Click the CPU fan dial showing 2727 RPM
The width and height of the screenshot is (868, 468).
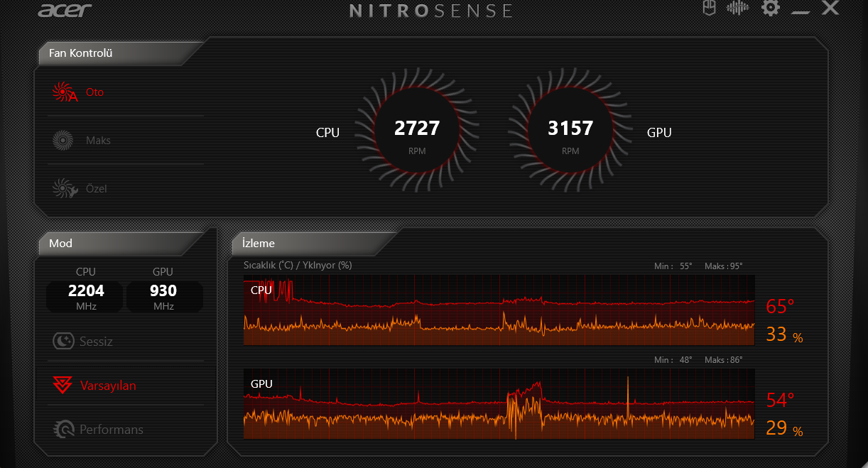point(417,130)
